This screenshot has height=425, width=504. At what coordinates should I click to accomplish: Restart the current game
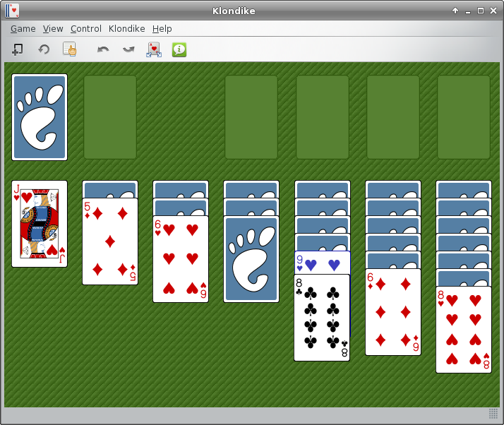44,49
